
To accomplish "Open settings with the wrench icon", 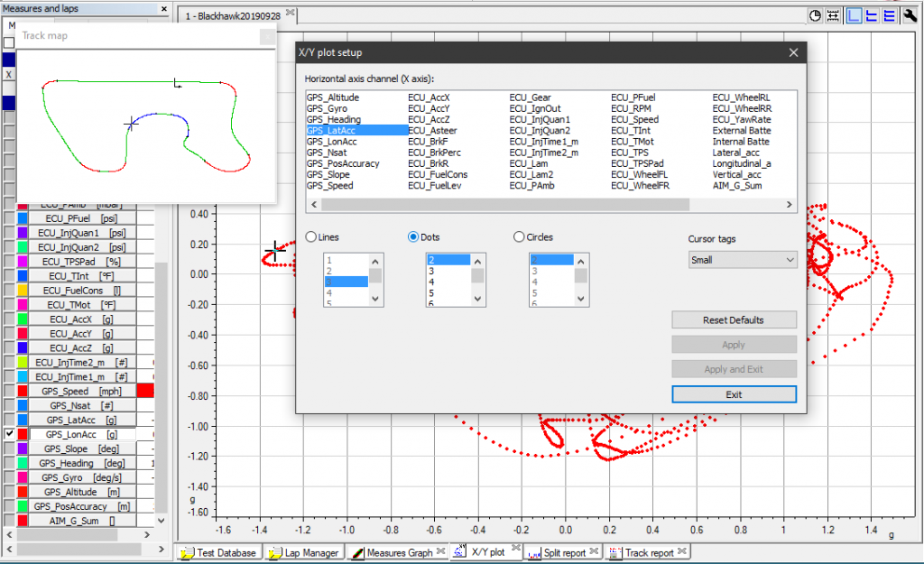I will [910, 15].
